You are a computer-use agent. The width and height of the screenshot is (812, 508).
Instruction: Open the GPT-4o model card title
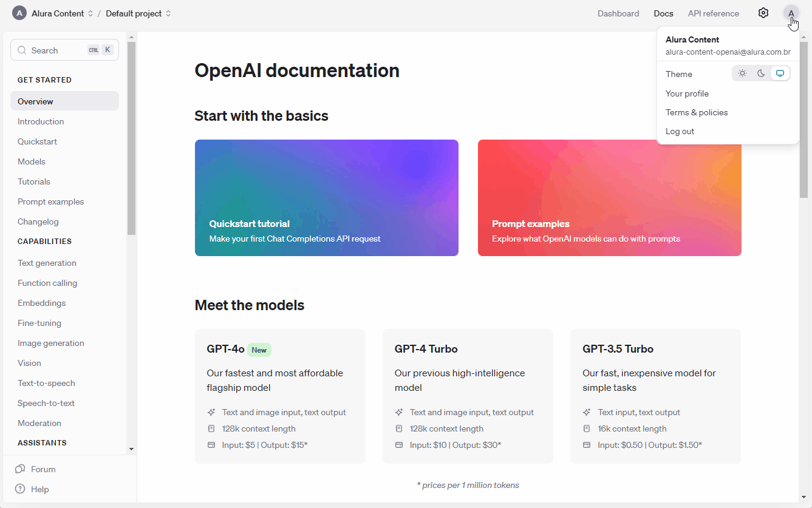pyautogui.click(x=225, y=349)
